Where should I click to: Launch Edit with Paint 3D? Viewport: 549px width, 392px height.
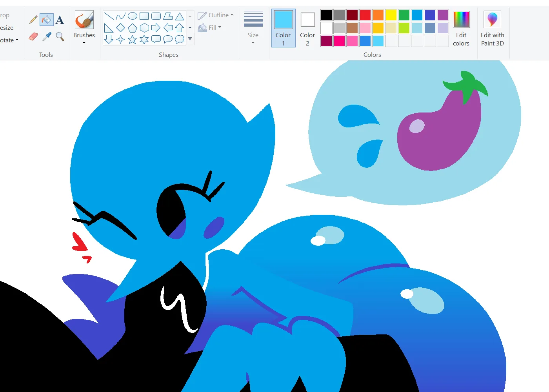pyautogui.click(x=492, y=28)
